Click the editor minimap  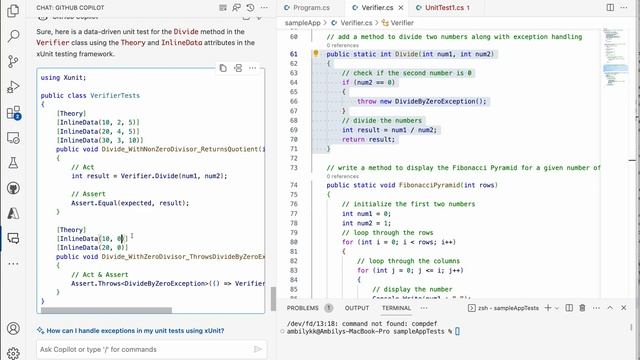[x=616, y=57]
